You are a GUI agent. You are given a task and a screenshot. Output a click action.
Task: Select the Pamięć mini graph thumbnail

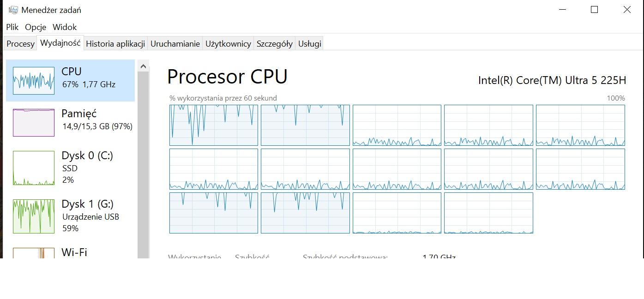coord(34,123)
